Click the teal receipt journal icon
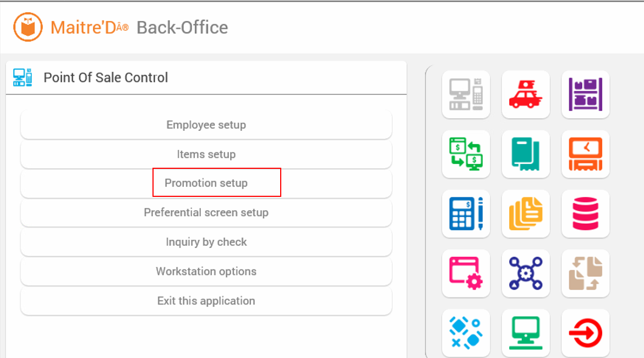This screenshot has width=644, height=358. pyautogui.click(x=526, y=154)
